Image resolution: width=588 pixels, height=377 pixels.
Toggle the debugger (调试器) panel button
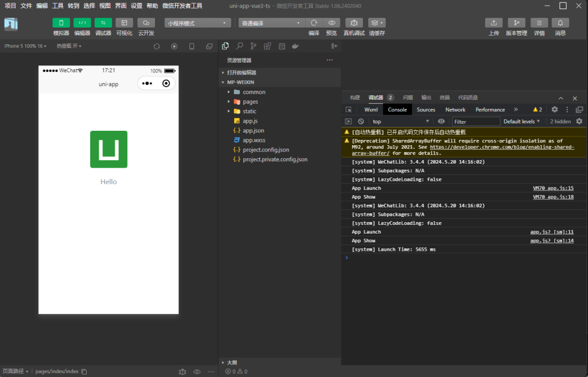(103, 23)
